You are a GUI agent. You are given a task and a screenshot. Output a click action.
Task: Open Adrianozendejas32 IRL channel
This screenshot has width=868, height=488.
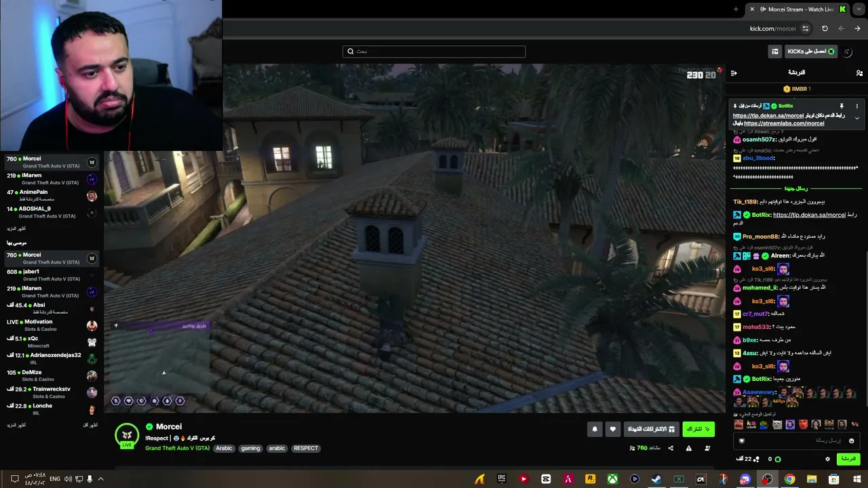tap(52, 359)
